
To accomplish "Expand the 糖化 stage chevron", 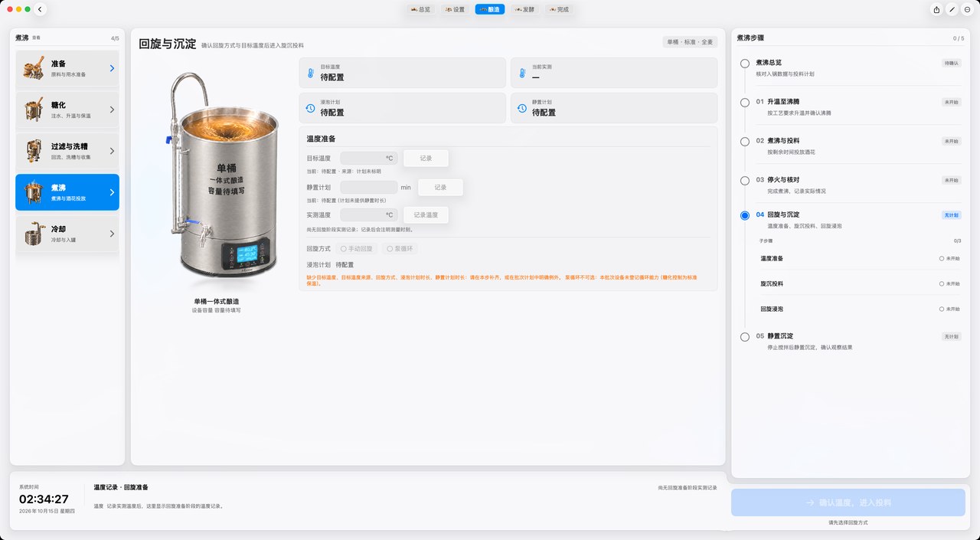I will 112,110.
